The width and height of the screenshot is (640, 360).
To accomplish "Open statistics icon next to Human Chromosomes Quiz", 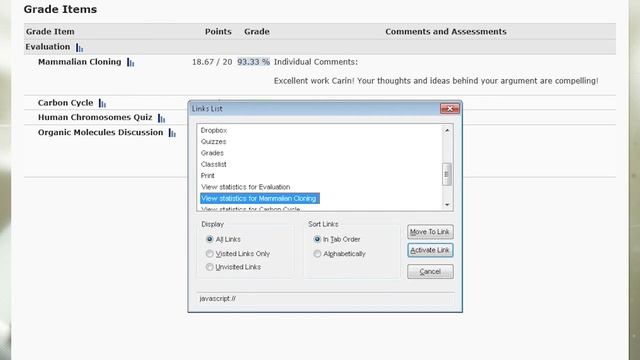I will point(162,118).
